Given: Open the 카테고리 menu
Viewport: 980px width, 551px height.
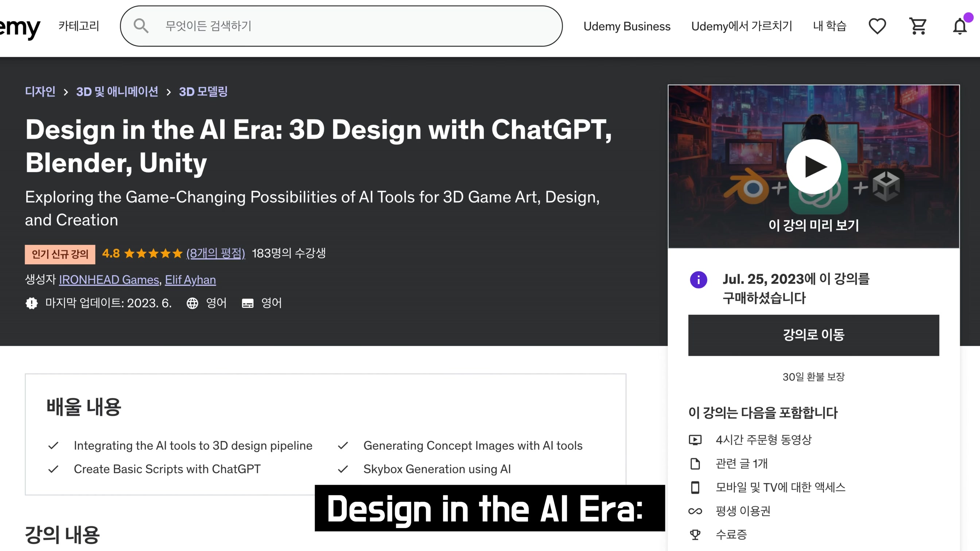Looking at the screenshot, I should (79, 26).
